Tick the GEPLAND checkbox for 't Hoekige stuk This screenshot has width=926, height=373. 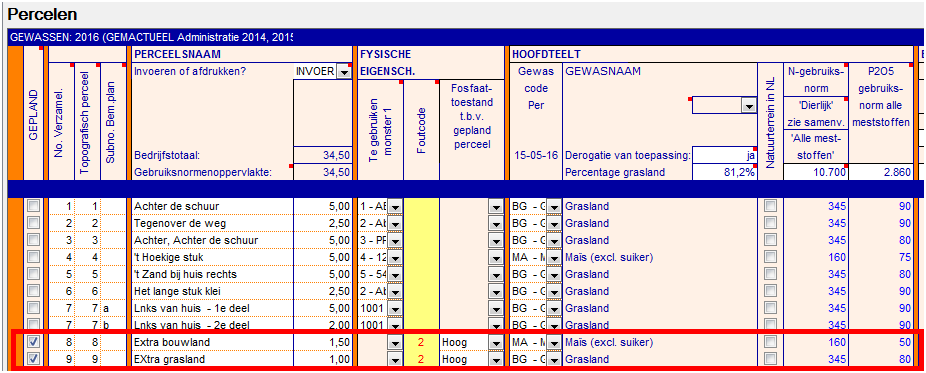33,257
